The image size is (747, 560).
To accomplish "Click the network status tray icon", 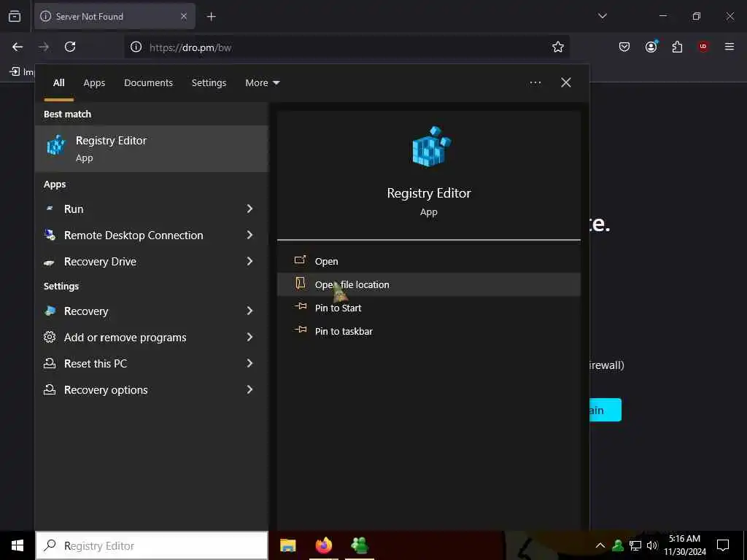I will 635,545.
